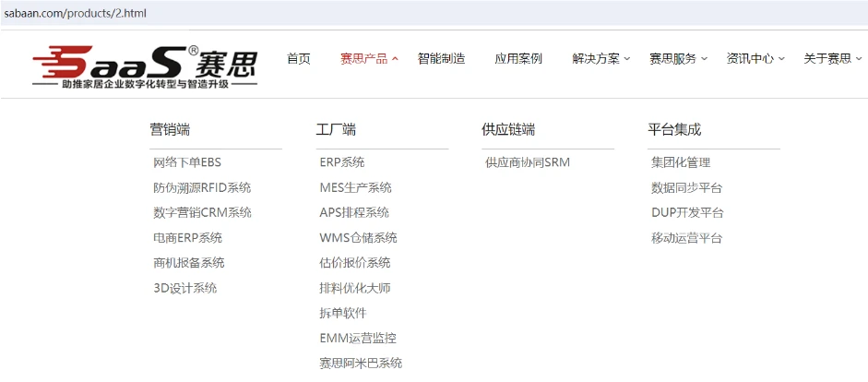Click the slogan 助推家居企业数字化转型与智造升级

[145, 85]
